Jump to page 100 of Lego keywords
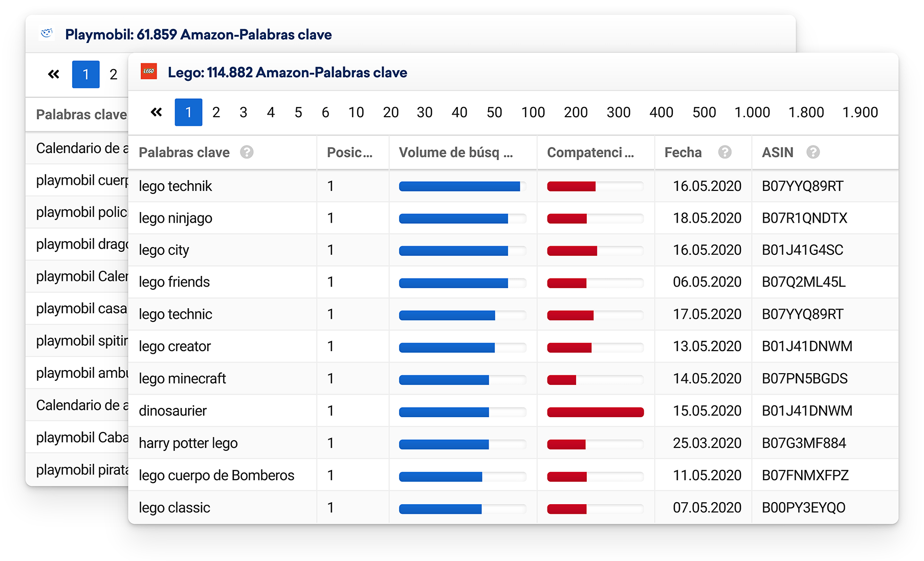 click(x=533, y=112)
